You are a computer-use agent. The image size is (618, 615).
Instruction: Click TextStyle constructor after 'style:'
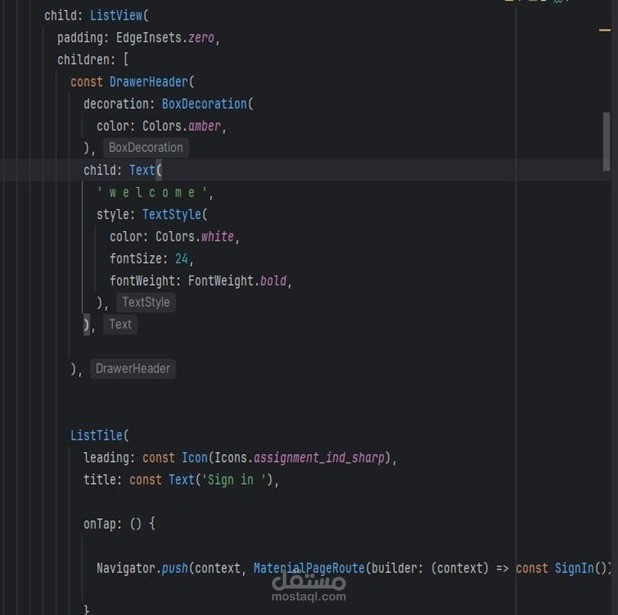click(x=172, y=214)
